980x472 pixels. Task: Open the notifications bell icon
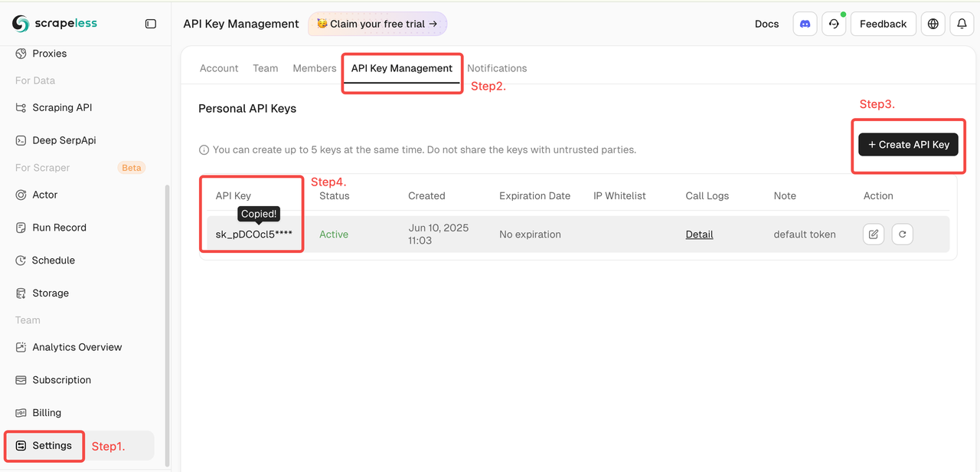[x=962, y=24]
